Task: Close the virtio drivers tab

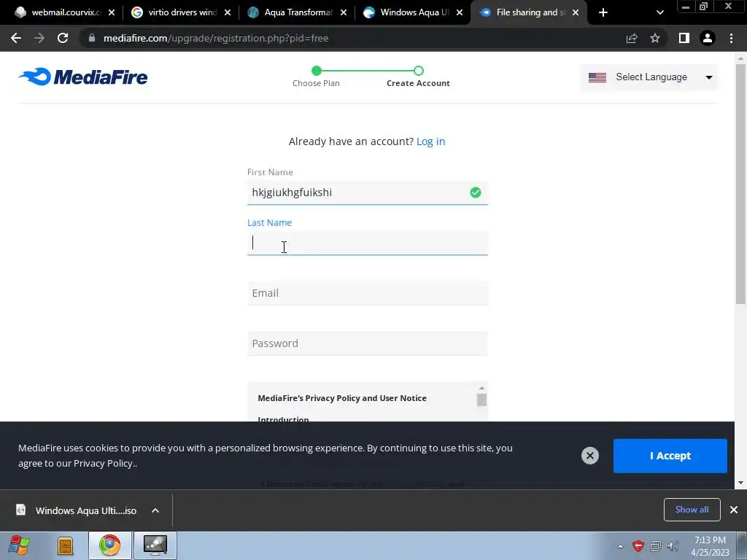Action: pyautogui.click(x=228, y=12)
